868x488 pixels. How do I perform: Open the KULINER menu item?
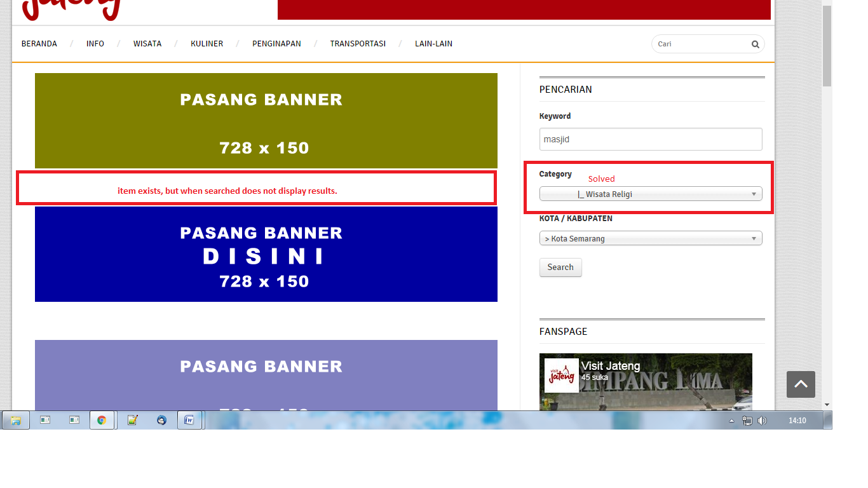click(x=207, y=44)
